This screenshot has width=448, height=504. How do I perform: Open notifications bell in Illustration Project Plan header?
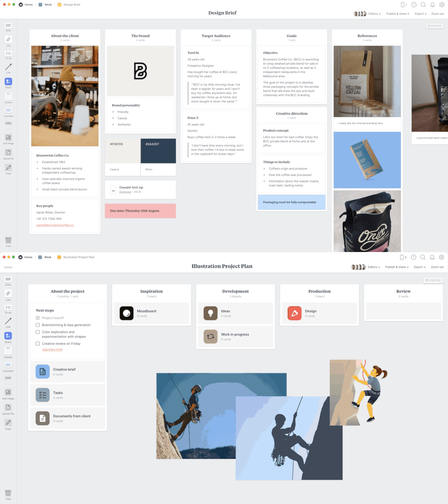click(432, 258)
